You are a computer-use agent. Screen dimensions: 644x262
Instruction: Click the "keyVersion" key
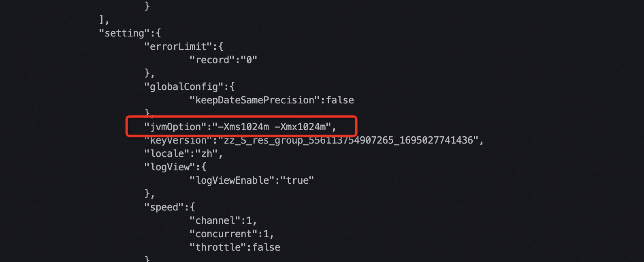click(x=178, y=140)
